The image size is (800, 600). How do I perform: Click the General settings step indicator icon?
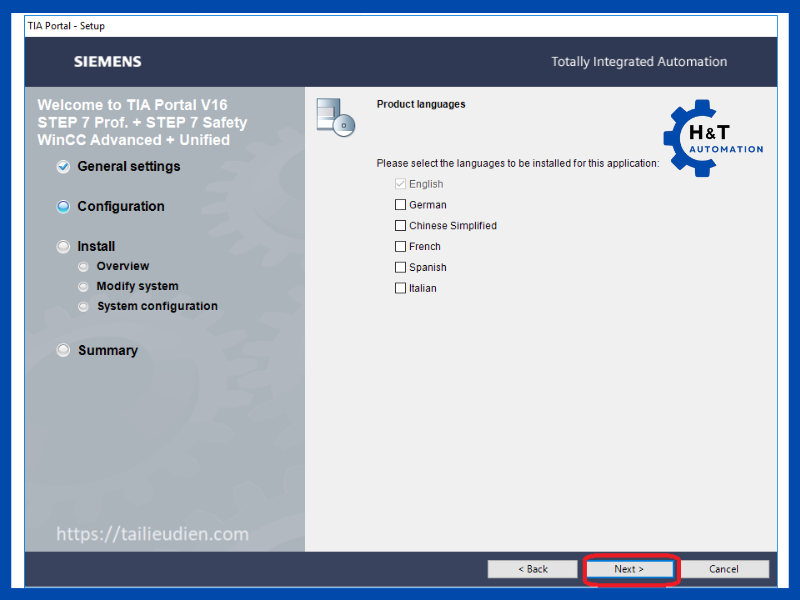(x=64, y=167)
